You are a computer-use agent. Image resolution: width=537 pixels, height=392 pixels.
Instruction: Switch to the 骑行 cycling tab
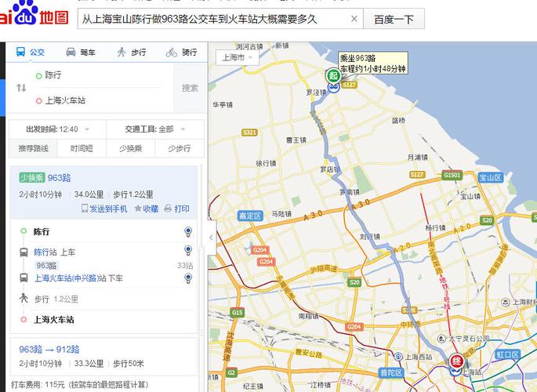pyautogui.click(x=182, y=52)
